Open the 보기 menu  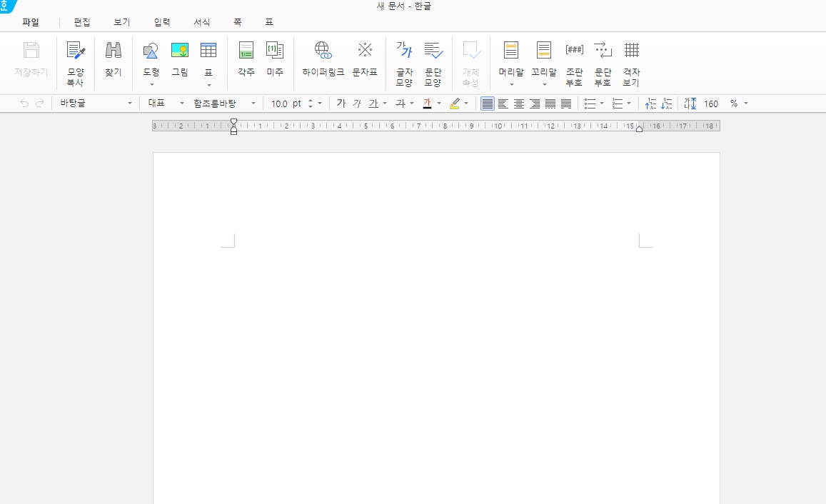[x=121, y=22]
